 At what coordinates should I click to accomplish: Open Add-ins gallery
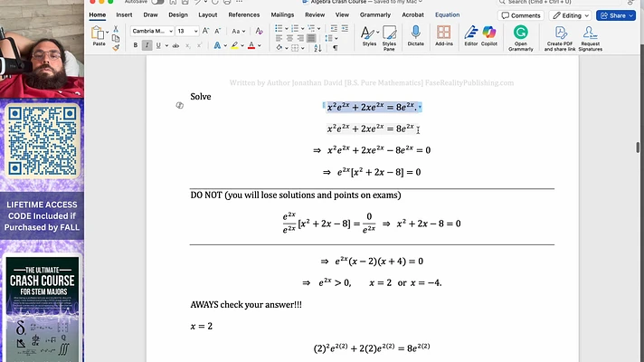(444, 35)
